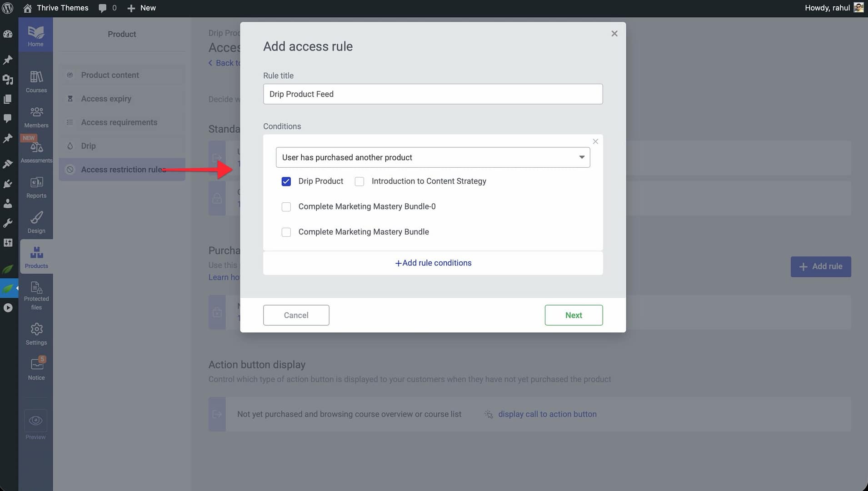
Task: Open the Members icon in sidebar
Action: point(36,112)
